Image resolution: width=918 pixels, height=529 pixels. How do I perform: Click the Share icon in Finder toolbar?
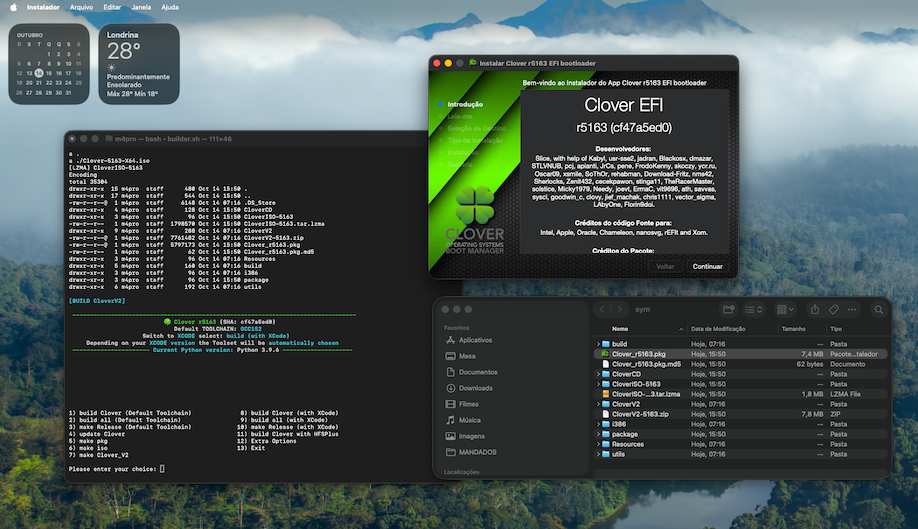point(814,310)
